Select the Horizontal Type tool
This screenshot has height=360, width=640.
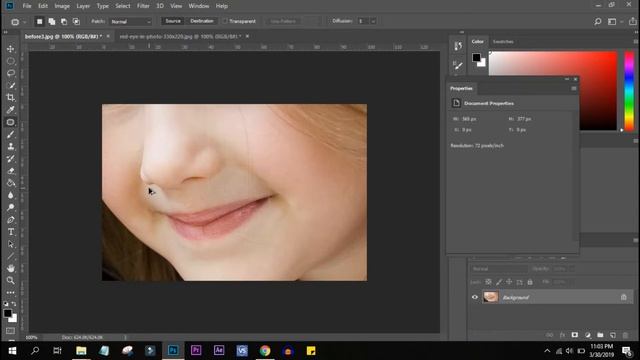click(x=11, y=232)
